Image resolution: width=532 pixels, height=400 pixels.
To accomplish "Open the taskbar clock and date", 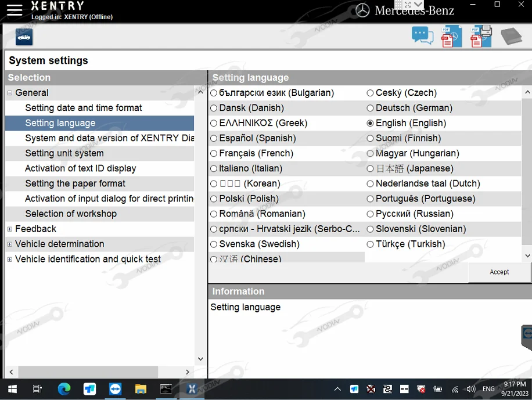I will coord(515,389).
